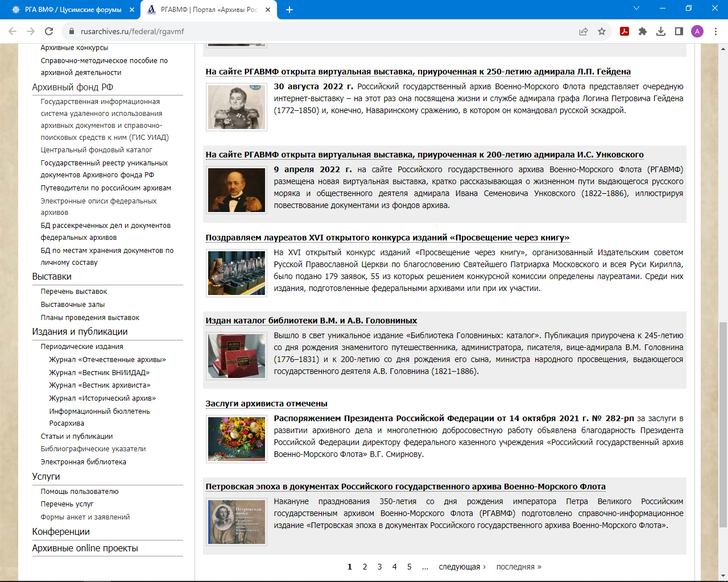Viewport: 728px width, 582px height.
Task: Open article about admiral Л.П. Гейден exhibition
Action: 418,72
